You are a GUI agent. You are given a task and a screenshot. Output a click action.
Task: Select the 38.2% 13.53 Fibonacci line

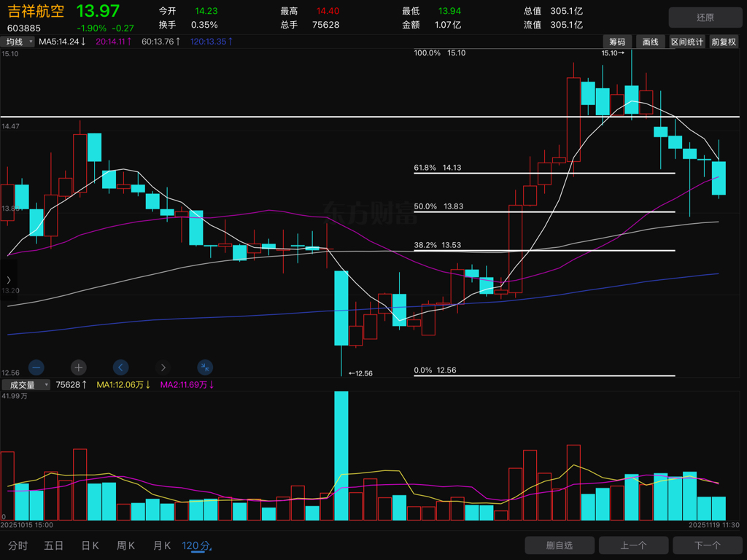point(544,251)
